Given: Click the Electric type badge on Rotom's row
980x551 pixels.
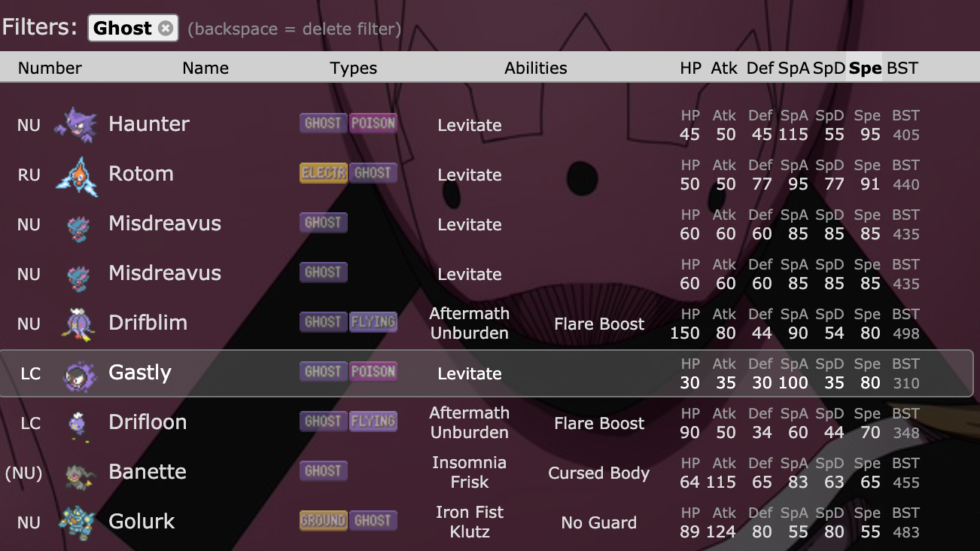Looking at the screenshot, I should coord(323,173).
